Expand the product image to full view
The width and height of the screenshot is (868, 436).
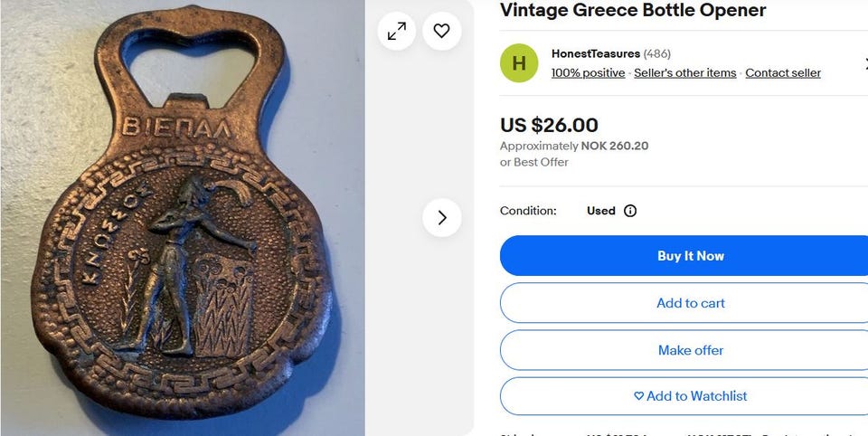coord(397,31)
